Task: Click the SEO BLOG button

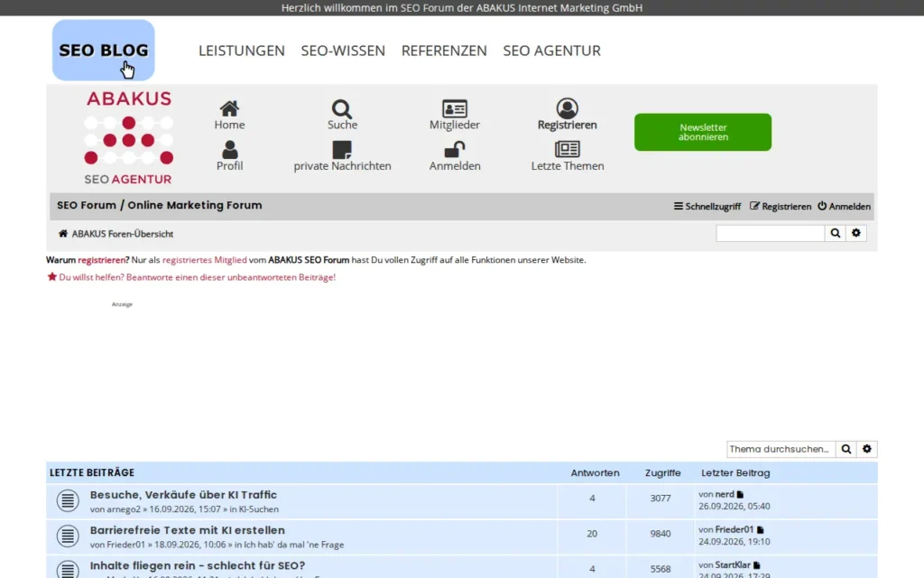Action: pyautogui.click(x=103, y=51)
